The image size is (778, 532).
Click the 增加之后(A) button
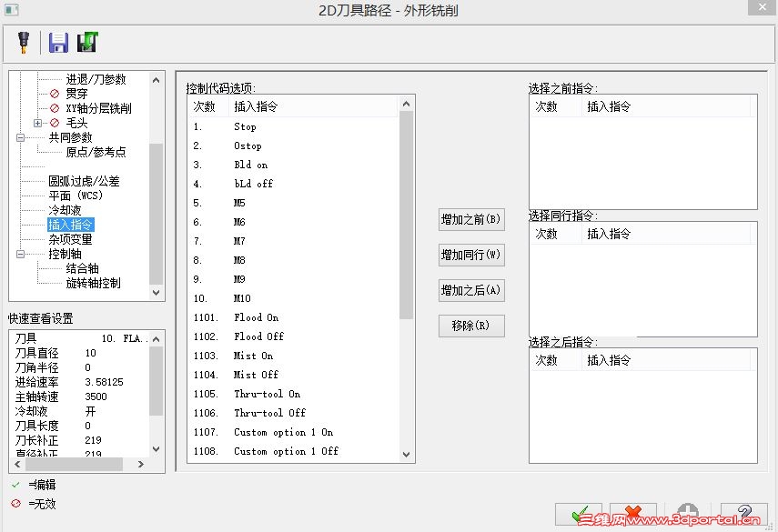471,290
